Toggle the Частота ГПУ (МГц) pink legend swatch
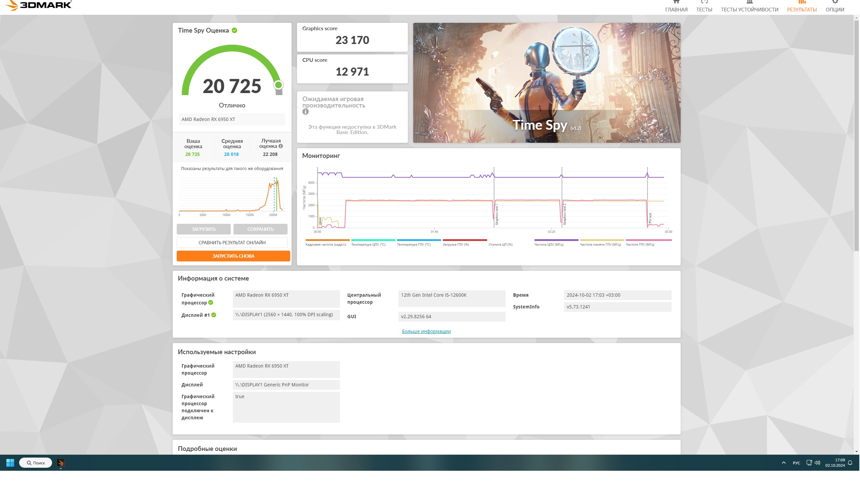Screen dimensions: 860x504 tap(649, 241)
